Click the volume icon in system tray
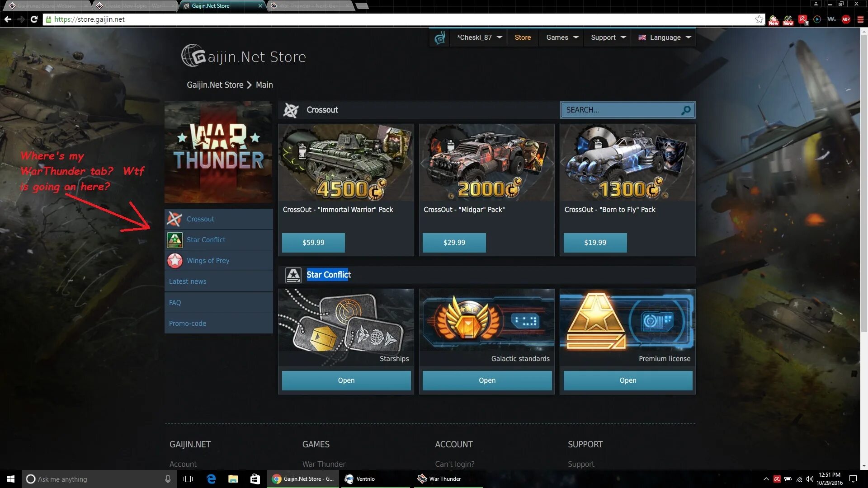Viewport: 868px width, 488px height. tap(809, 479)
